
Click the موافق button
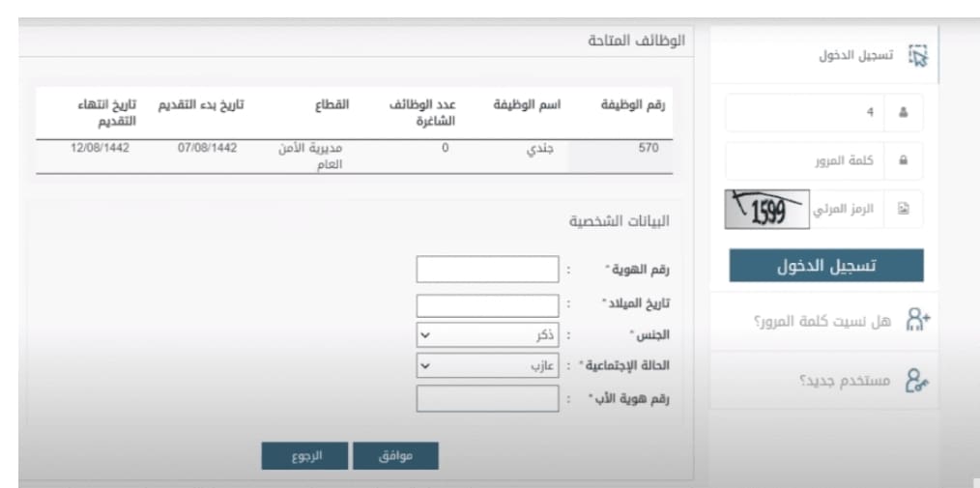[x=395, y=456]
